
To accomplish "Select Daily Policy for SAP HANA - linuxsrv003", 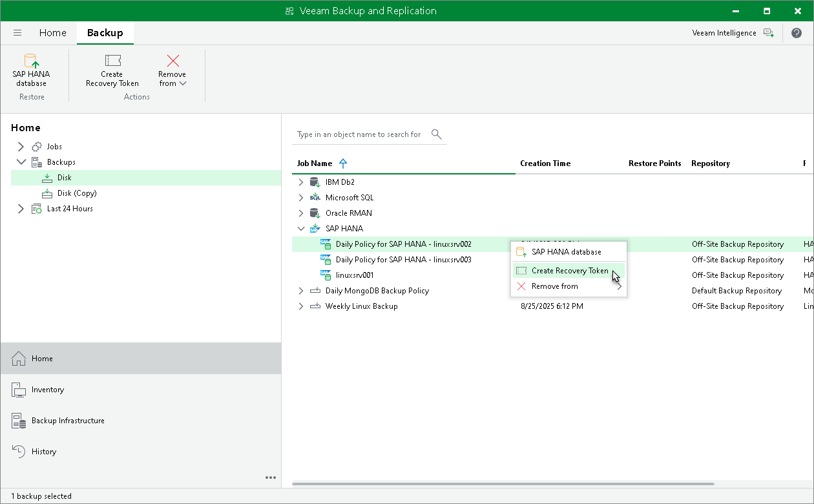I will pyautogui.click(x=404, y=260).
